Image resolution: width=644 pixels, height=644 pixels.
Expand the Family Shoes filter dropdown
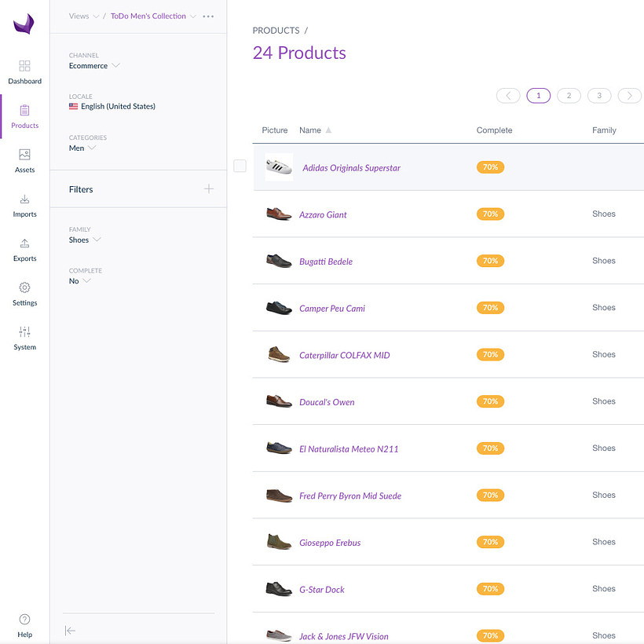pos(85,240)
